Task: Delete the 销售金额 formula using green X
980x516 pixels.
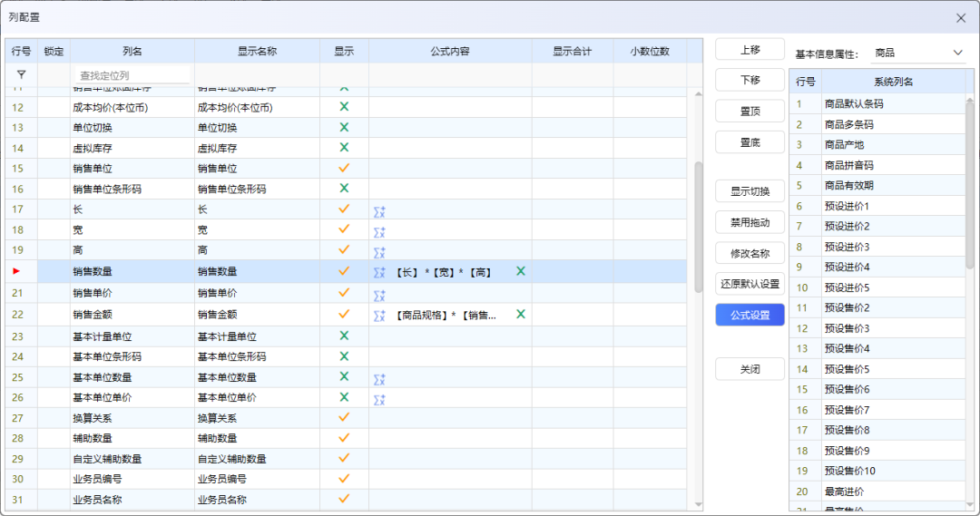Action: 521,314
